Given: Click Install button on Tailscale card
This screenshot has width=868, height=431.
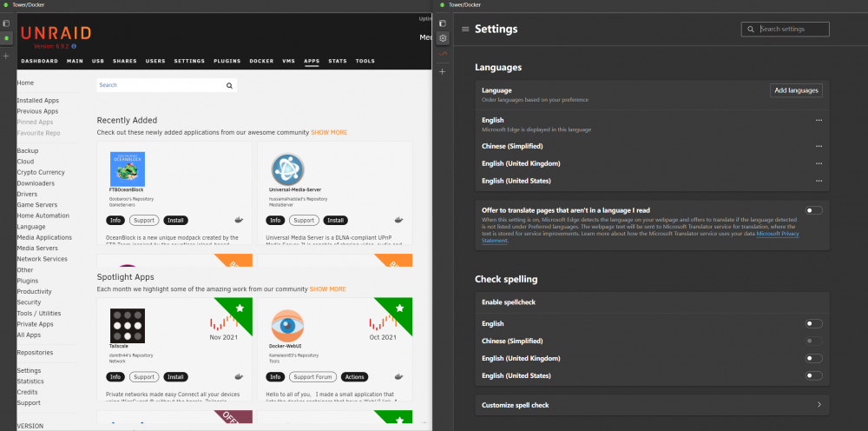Looking at the screenshot, I should pos(175,377).
